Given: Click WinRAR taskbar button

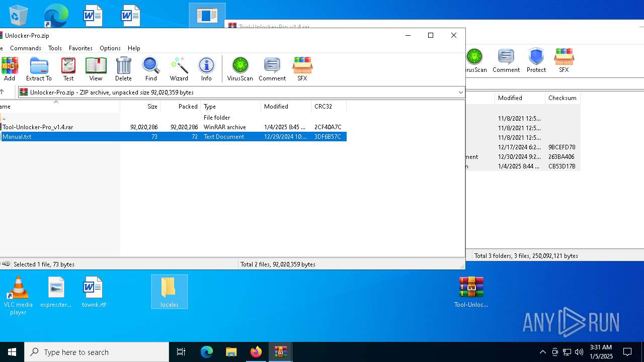Looking at the screenshot, I should coord(281,352).
